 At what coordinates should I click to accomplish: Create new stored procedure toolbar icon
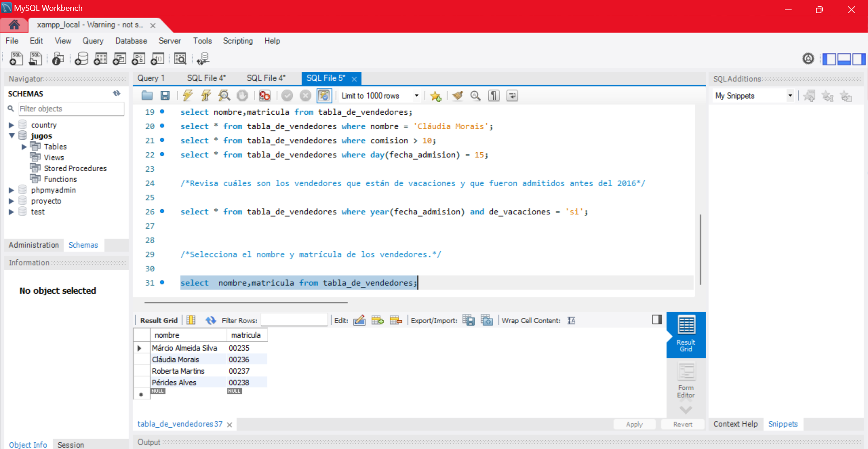[138, 59]
